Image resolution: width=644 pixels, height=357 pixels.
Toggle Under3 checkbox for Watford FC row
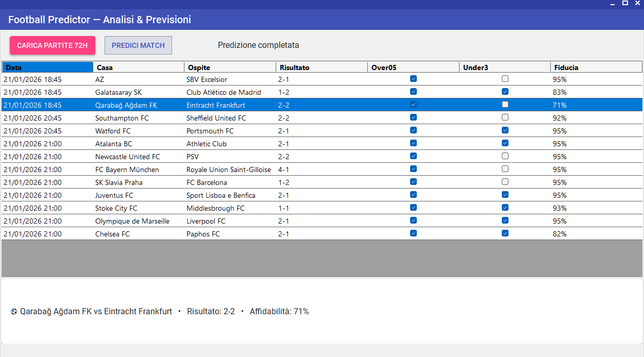[505, 130]
